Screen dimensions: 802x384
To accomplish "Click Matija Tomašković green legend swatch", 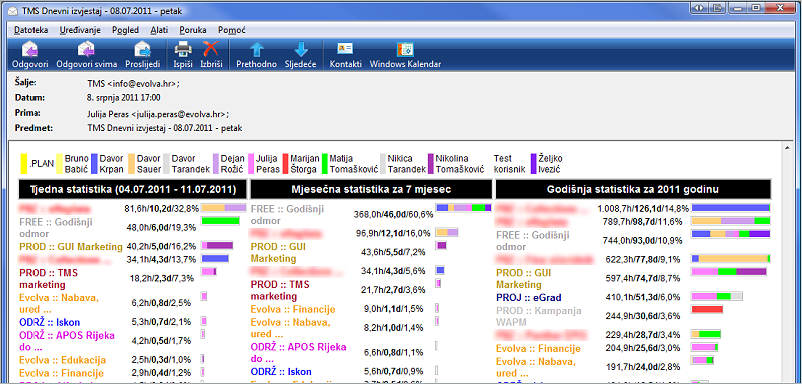I will pos(324,164).
